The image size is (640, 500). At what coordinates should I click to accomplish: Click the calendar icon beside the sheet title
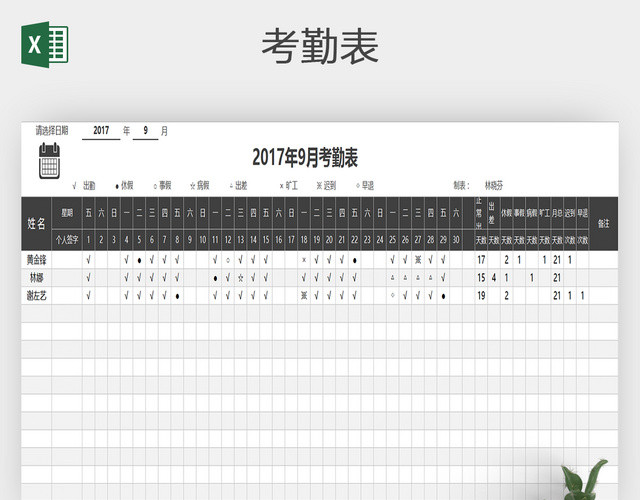pos(49,160)
